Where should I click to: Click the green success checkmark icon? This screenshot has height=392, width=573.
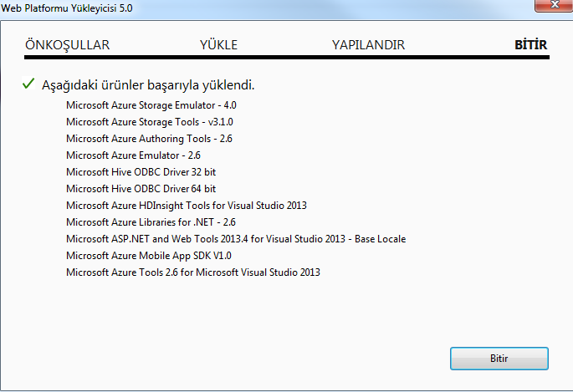pos(28,84)
